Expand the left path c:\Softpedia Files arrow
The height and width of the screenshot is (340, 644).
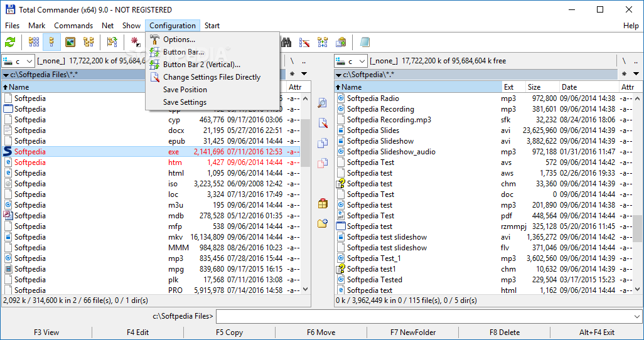click(x=6, y=75)
